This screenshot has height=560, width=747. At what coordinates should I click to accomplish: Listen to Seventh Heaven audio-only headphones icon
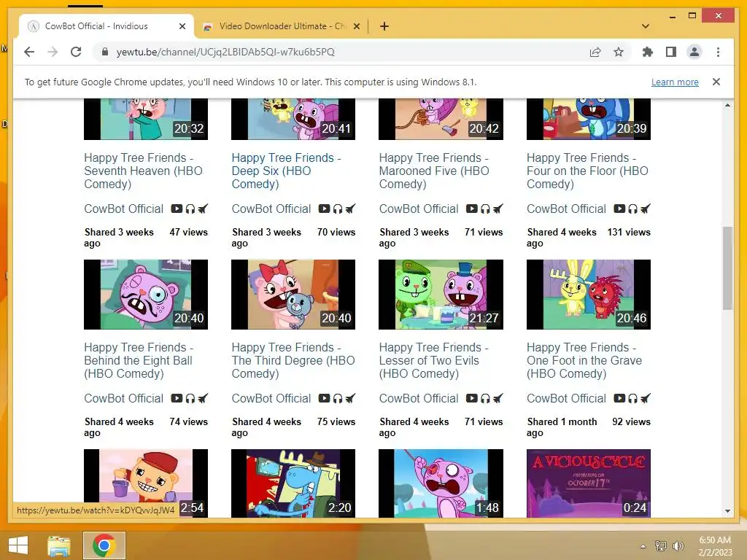[x=190, y=209]
